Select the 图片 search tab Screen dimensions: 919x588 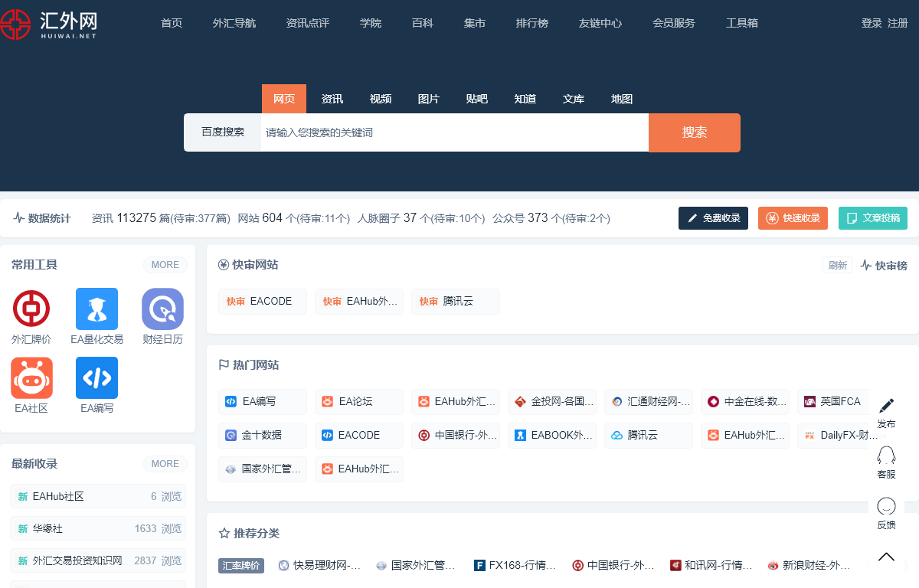(429, 99)
